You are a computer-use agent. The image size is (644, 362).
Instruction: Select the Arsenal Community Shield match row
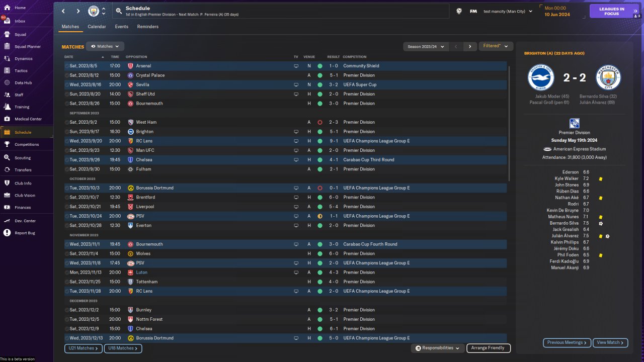285,66
